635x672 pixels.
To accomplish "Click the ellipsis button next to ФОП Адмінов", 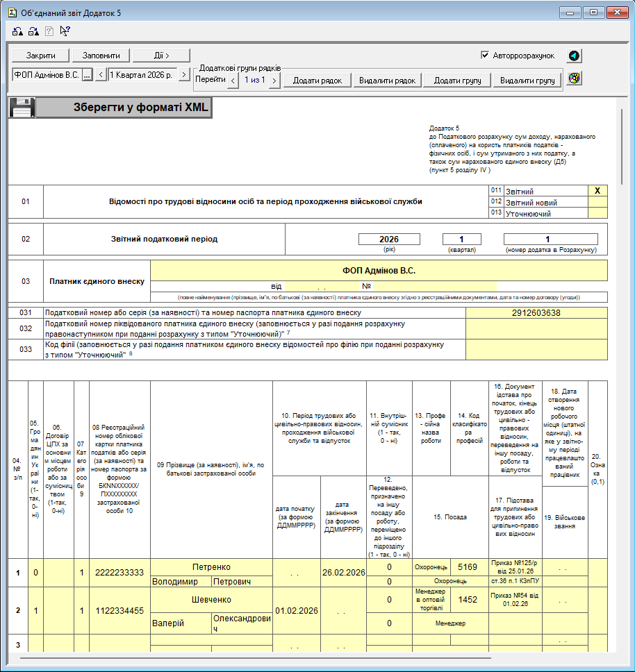I will pyautogui.click(x=87, y=74).
